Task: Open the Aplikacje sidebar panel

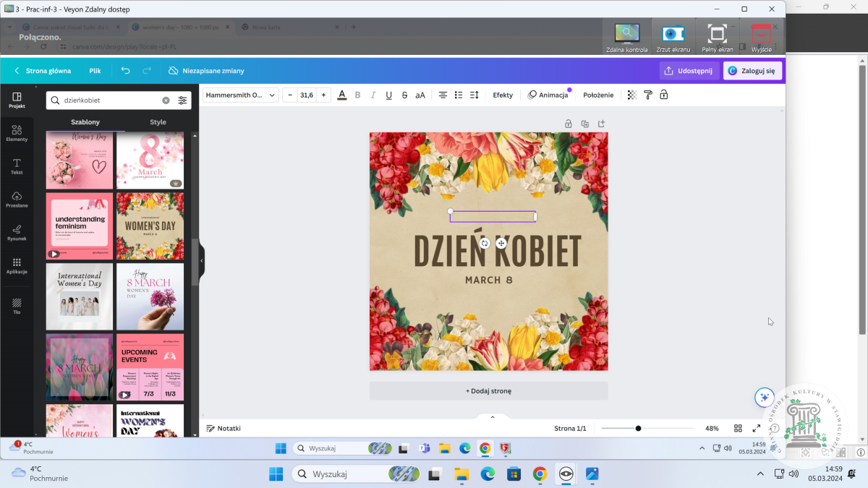Action: click(17, 266)
